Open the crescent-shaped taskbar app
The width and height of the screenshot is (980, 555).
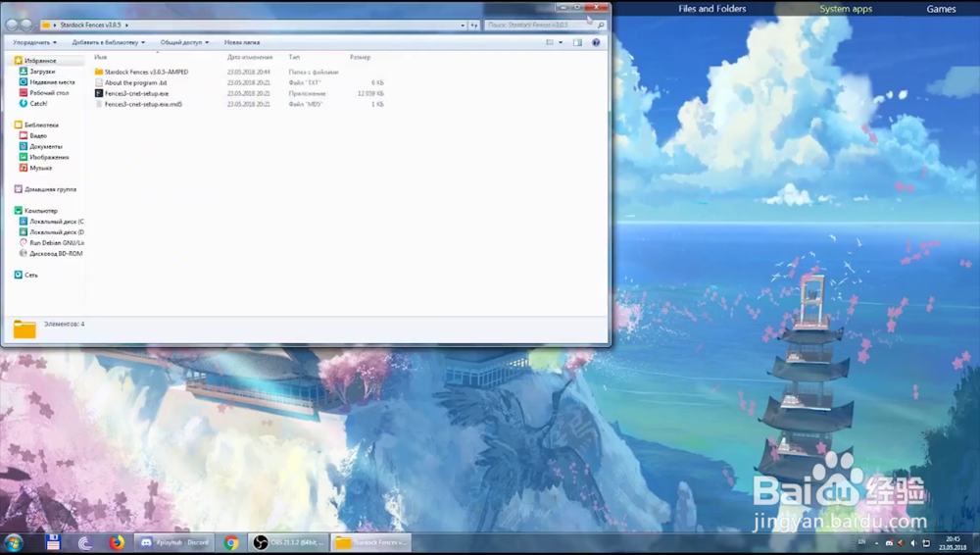(84, 542)
